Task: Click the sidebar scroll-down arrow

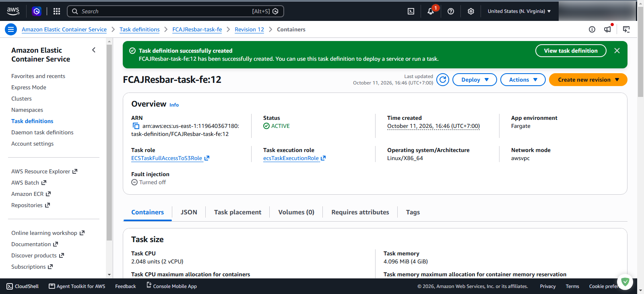Action: pos(109,275)
